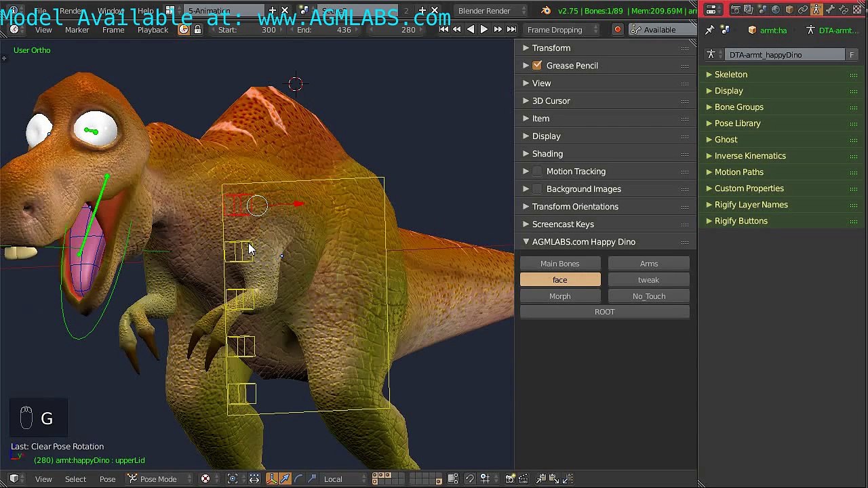Click the End frame 436 field
Image resolution: width=868 pixels, height=488 pixels.
324,30
